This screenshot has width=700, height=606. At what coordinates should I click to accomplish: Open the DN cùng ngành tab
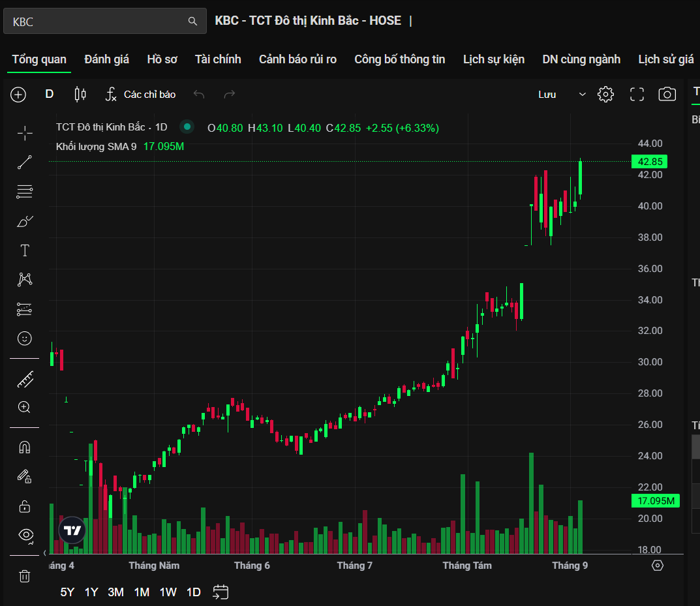pos(581,59)
